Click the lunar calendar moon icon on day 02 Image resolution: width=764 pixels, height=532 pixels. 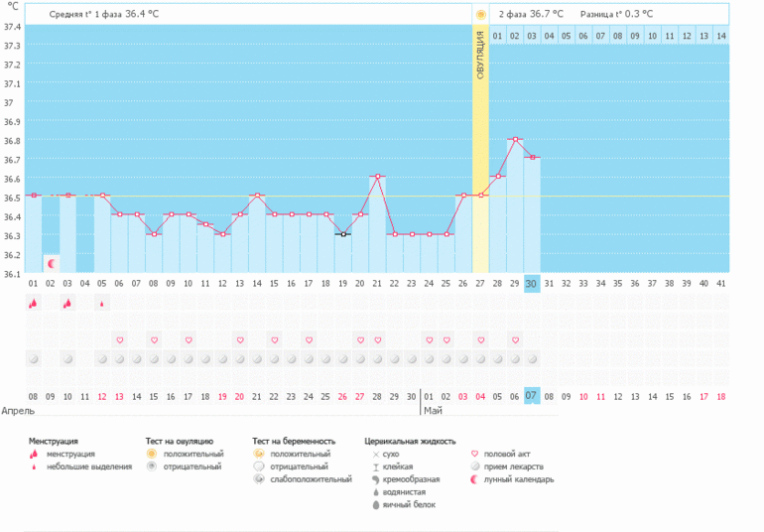51,264
